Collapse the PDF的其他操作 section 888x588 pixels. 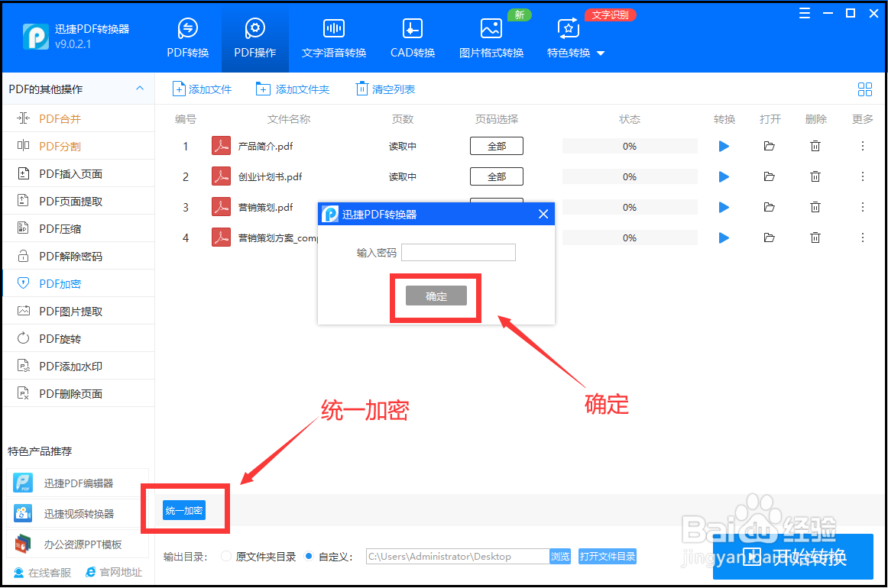(x=140, y=89)
